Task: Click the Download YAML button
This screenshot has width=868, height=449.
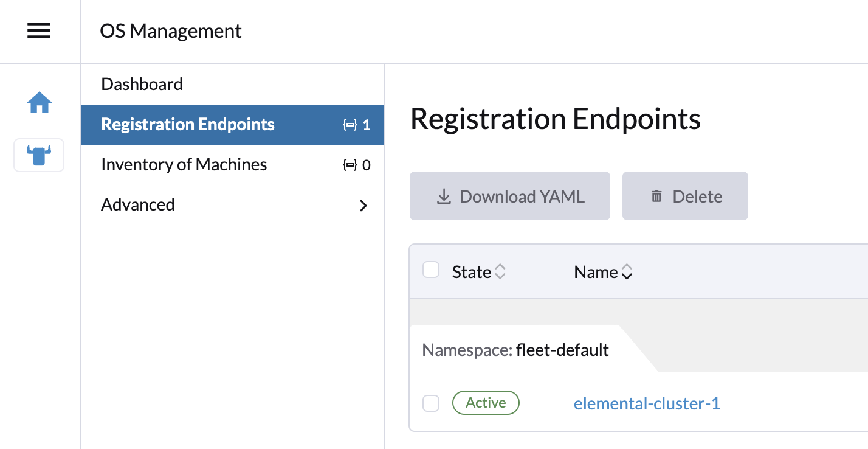Action: click(510, 196)
